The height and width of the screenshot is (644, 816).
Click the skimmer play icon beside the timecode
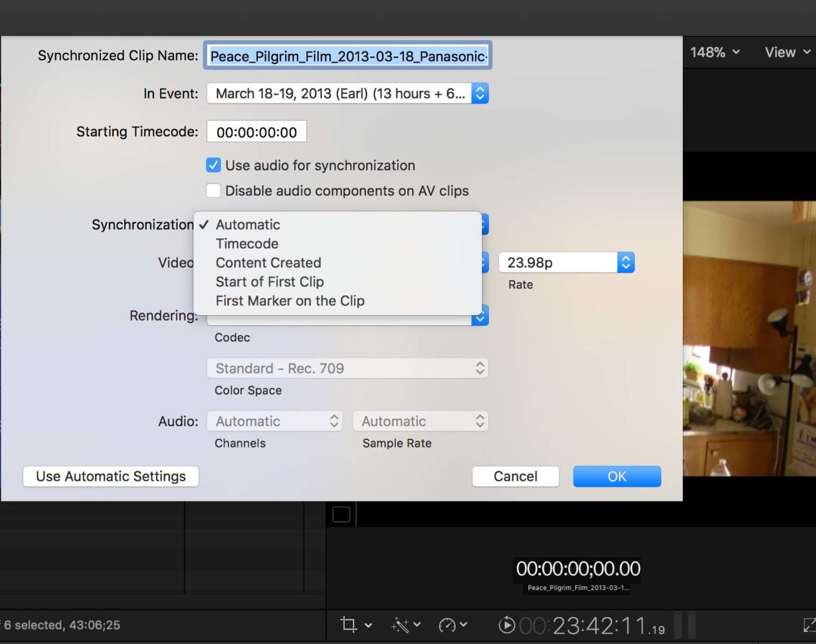[506, 625]
